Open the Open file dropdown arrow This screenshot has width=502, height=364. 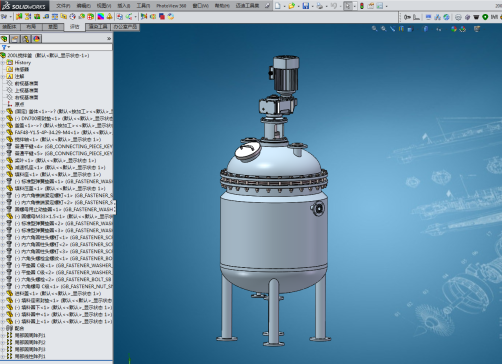(x=298, y=6)
